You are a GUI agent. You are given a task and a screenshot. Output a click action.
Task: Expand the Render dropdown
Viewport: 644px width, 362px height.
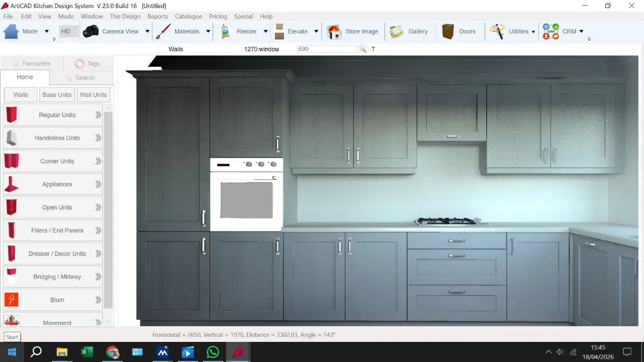point(265,31)
